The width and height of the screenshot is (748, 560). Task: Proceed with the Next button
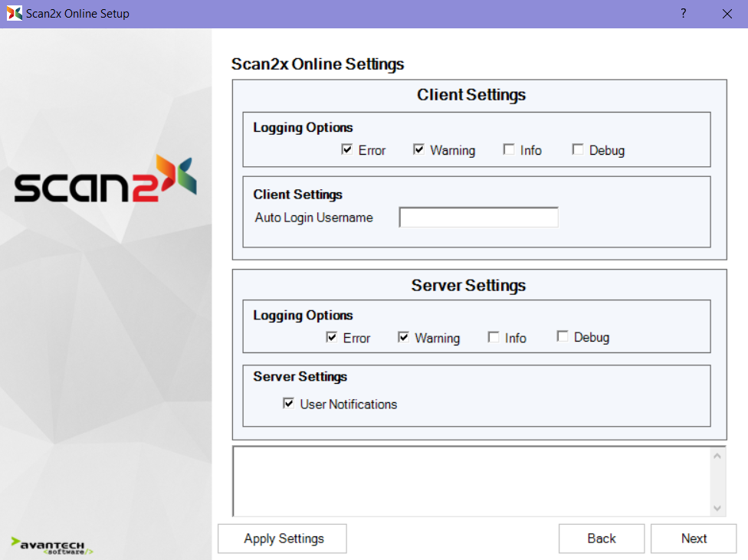pyautogui.click(x=694, y=539)
